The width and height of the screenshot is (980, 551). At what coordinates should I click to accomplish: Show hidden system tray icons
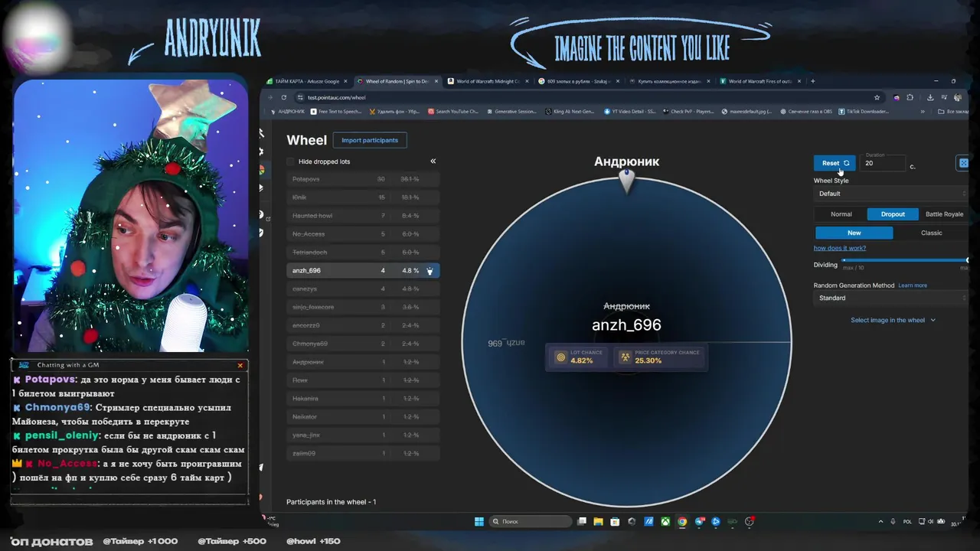click(880, 522)
